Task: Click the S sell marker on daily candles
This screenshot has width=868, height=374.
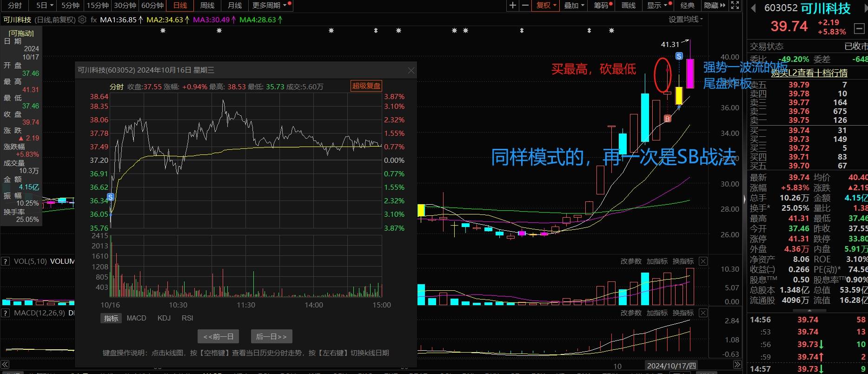Action: coord(679,56)
